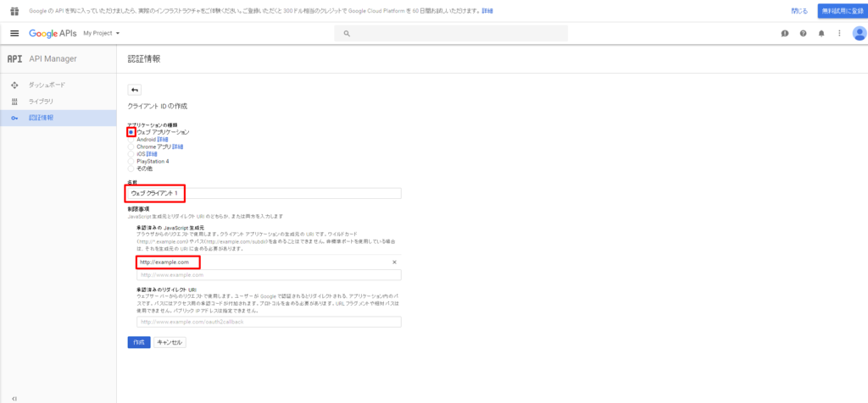Open the 詳細 link next to iOS
Image resolution: width=868 pixels, height=403 pixels.
pos(152,154)
